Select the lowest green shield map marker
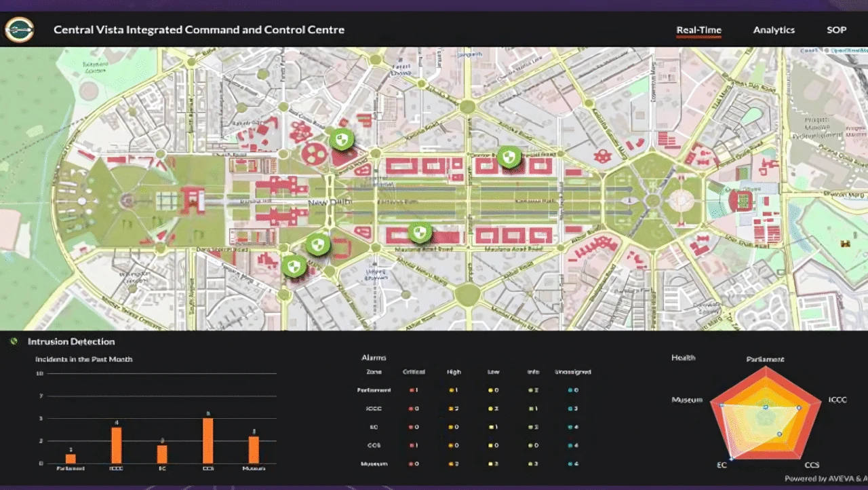Screen dimensions: 868x490 (x=294, y=266)
